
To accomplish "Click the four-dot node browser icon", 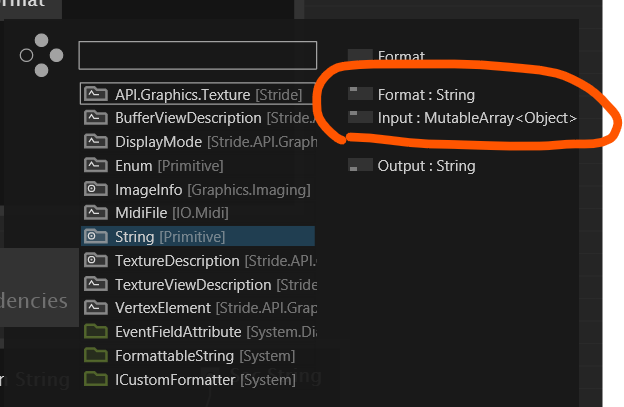I will 40,55.
